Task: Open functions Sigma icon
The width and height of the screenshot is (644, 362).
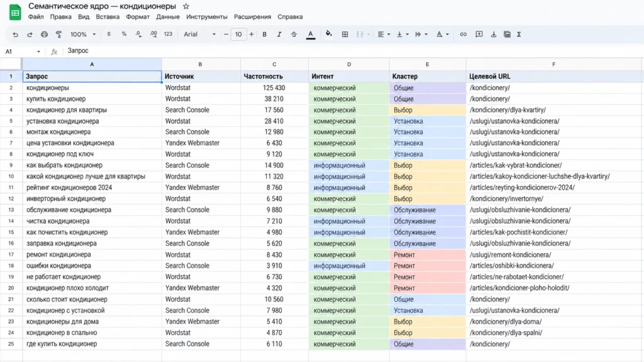Action: [x=519, y=35]
